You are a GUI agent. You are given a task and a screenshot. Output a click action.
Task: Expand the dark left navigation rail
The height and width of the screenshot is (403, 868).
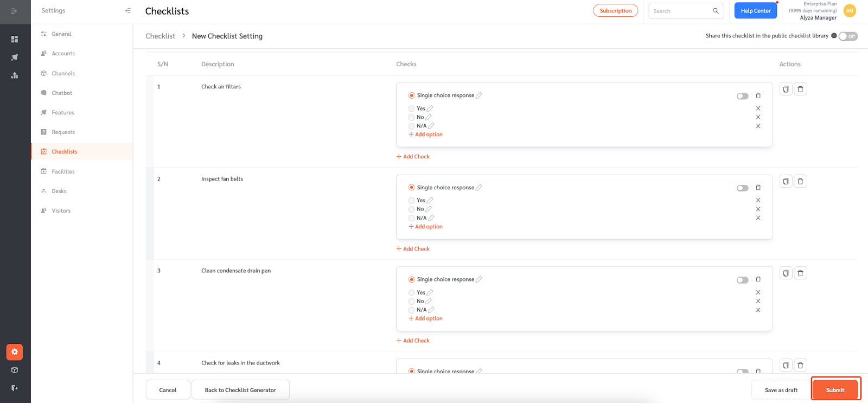point(14,11)
